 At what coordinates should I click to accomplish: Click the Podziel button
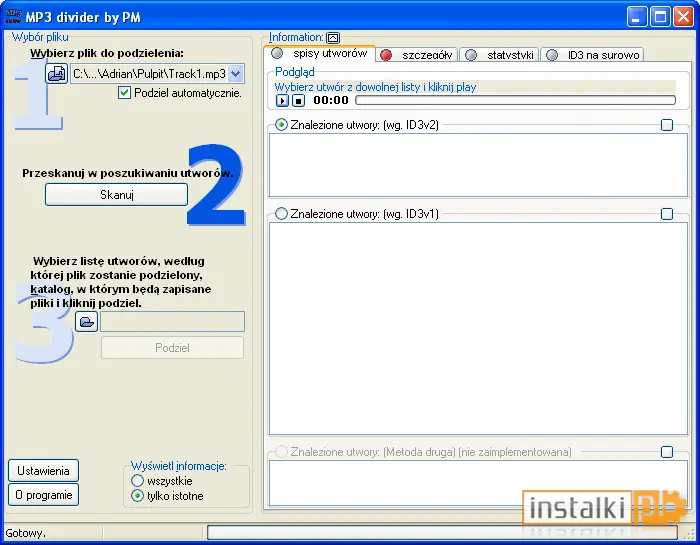172,348
